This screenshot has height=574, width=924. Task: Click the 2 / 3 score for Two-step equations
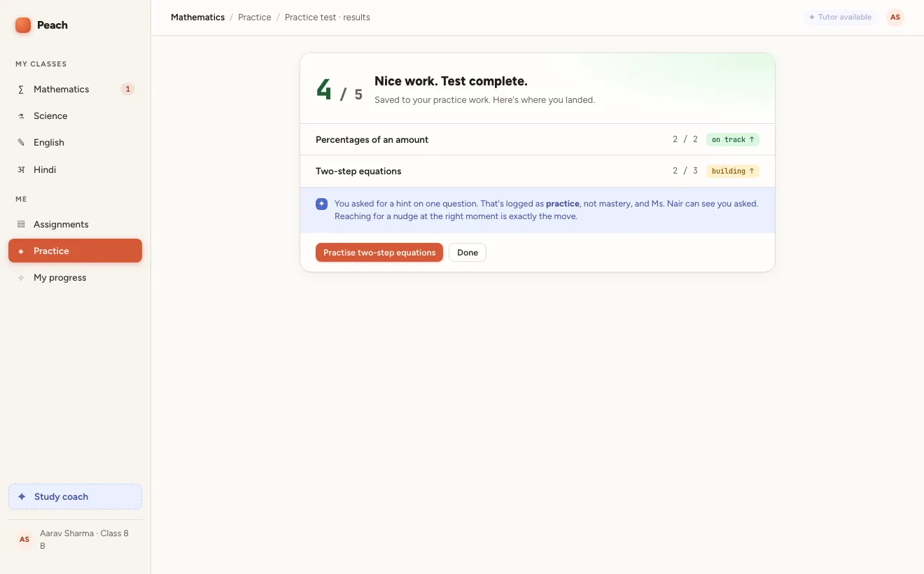685,171
